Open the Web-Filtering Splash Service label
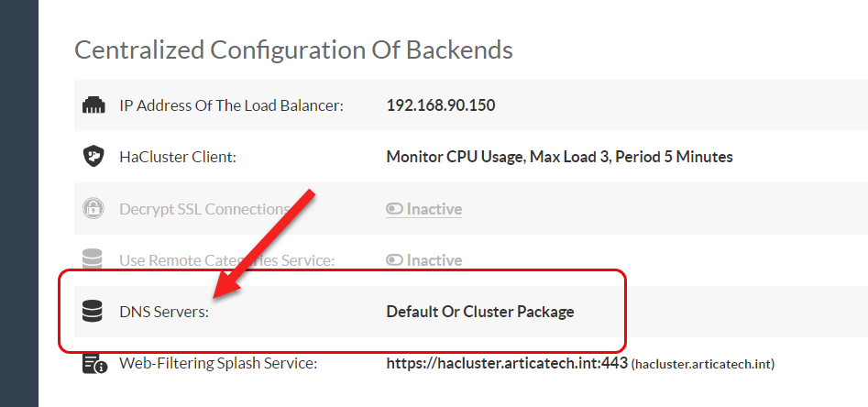This screenshot has width=868, height=407. point(218,364)
